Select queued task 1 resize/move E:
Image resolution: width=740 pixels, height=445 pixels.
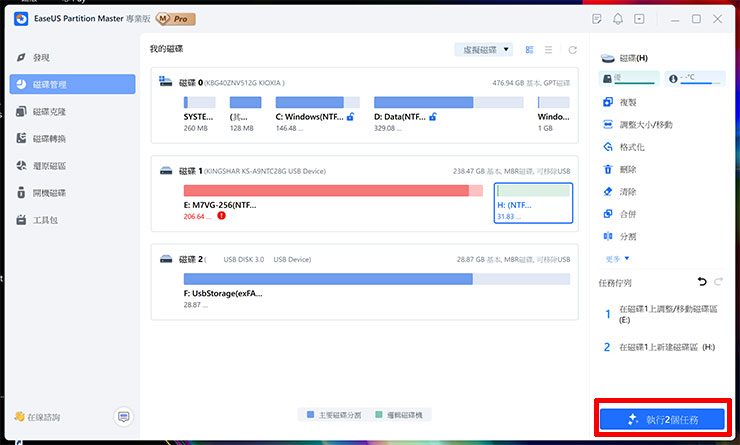(x=661, y=314)
